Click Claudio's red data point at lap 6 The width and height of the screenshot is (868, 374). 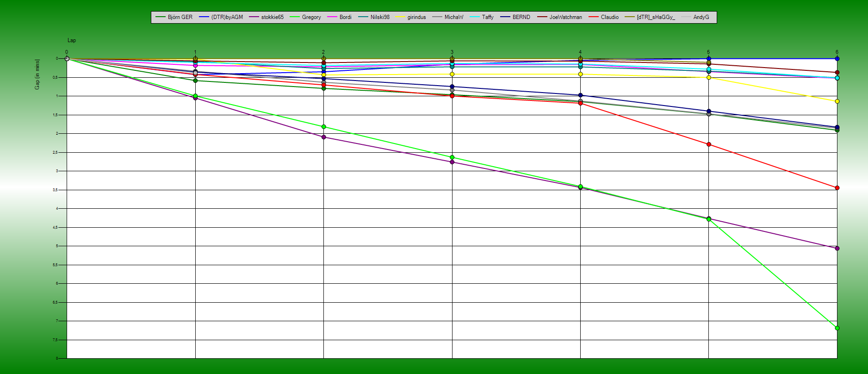(837, 188)
